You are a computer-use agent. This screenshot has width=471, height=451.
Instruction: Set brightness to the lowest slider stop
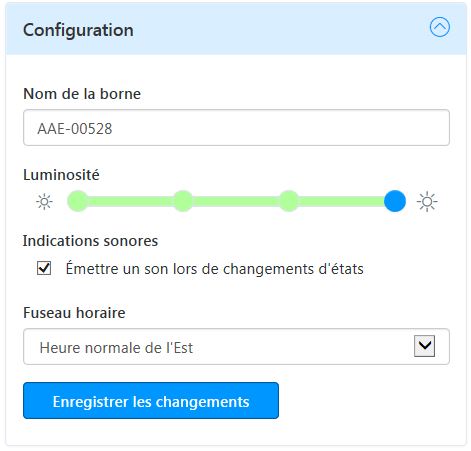coord(78,201)
